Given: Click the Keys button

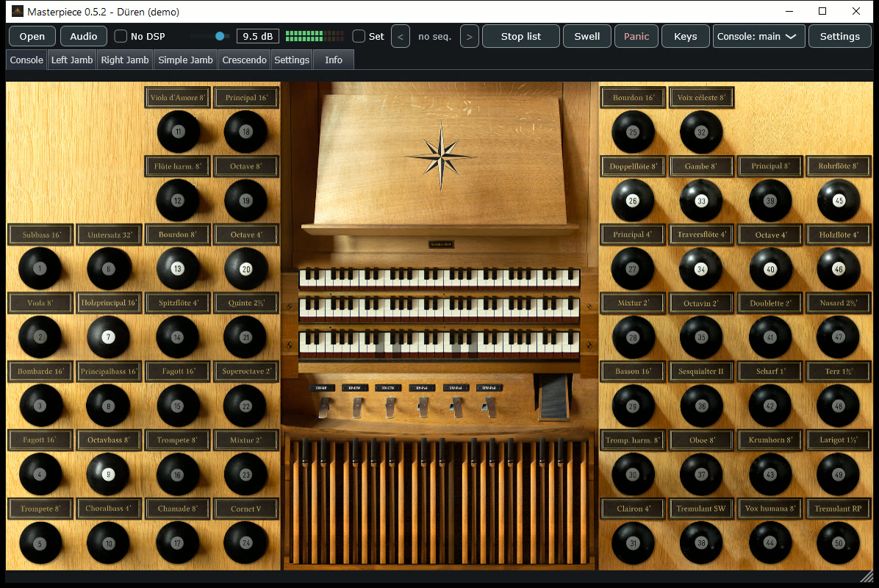Looking at the screenshot, I should coord(686,37).
